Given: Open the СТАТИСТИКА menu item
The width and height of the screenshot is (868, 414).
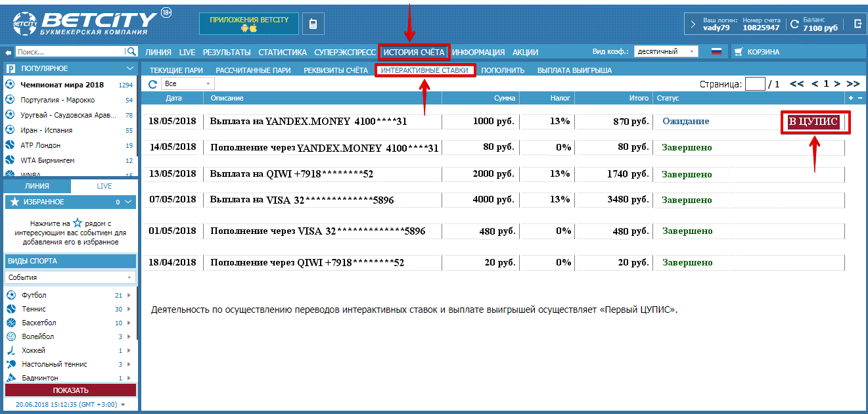Looking at the screenshot, I should [x=283, y=53].
